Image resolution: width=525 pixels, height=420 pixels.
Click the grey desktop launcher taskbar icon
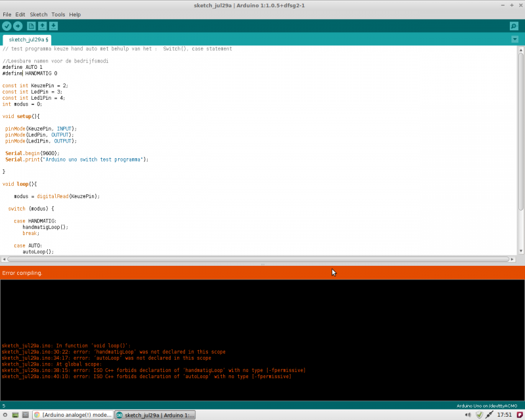tap(26, 415)
